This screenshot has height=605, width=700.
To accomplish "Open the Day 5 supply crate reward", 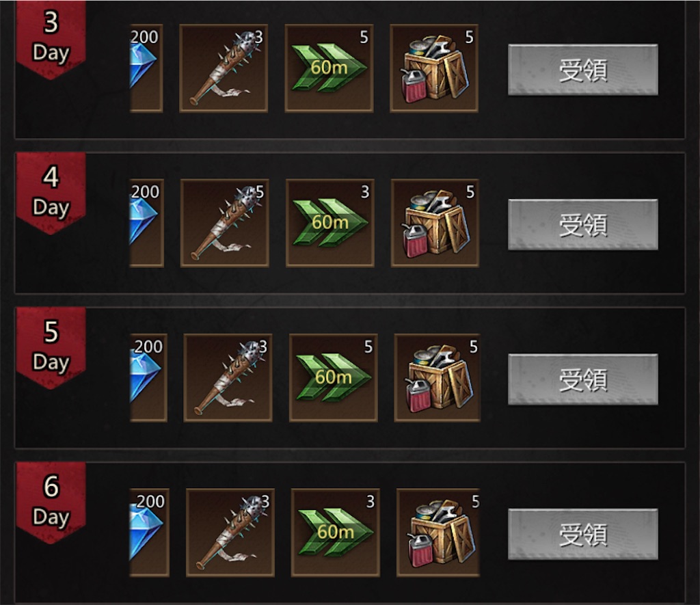I will click(437, 378).
